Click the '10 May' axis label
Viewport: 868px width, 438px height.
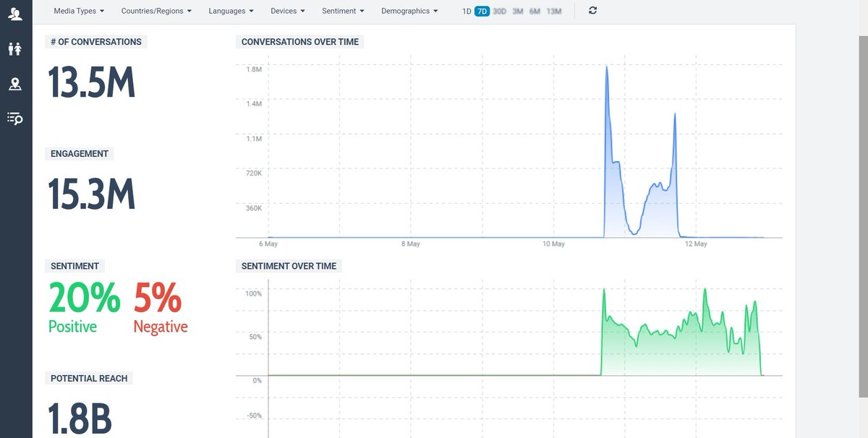click(x=553, y=244)
